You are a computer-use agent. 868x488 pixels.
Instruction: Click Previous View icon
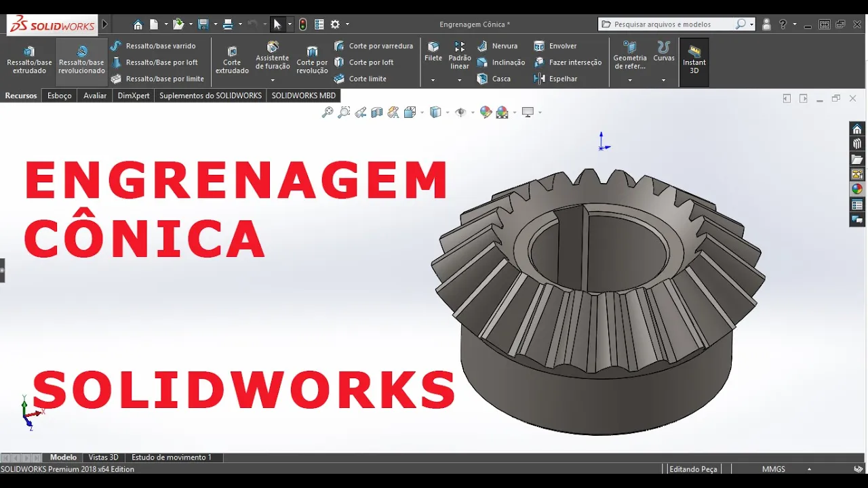tap(361, 113)
